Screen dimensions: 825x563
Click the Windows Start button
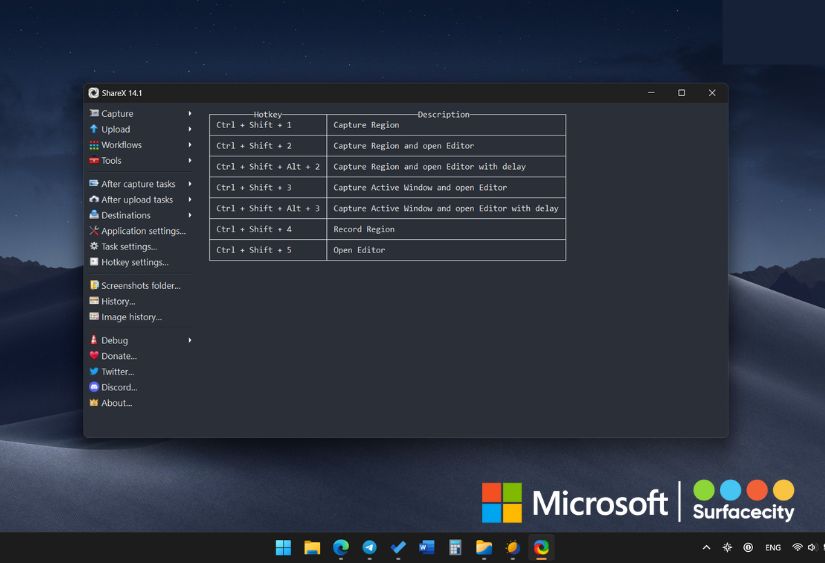point(283,548)
